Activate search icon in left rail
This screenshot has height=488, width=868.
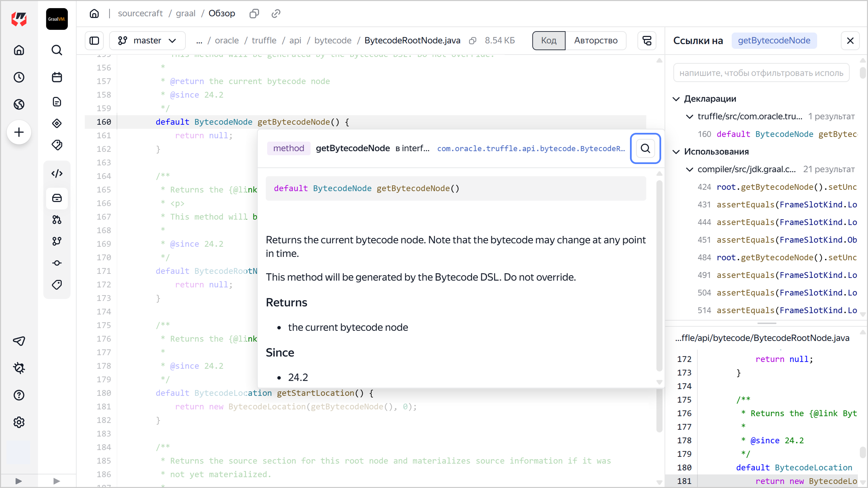click(x=57, y=50)
